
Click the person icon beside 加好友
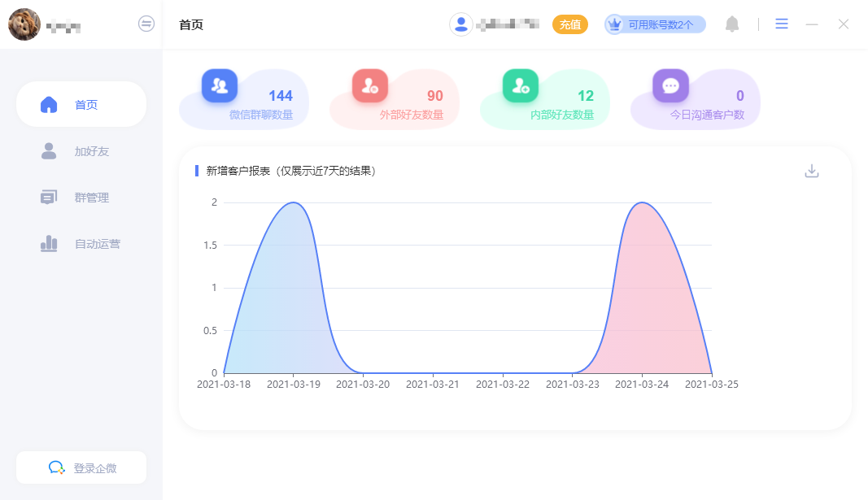point(49,151)
